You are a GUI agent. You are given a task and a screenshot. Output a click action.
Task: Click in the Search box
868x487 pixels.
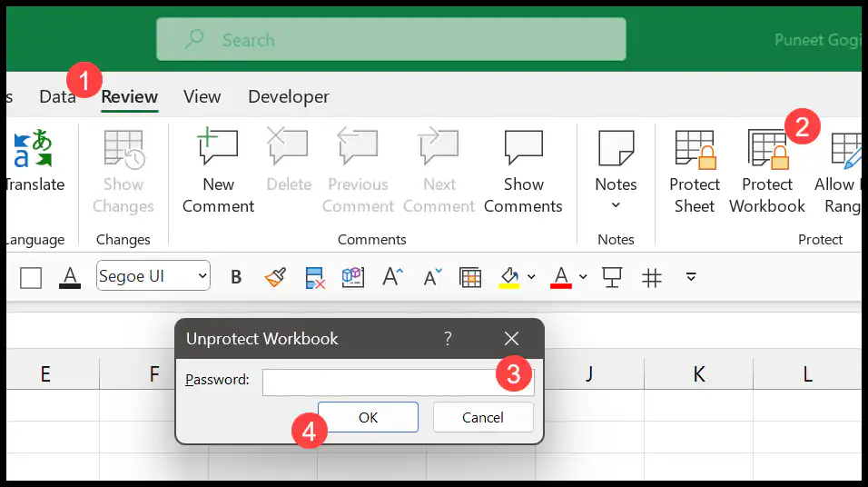(390, 39)
